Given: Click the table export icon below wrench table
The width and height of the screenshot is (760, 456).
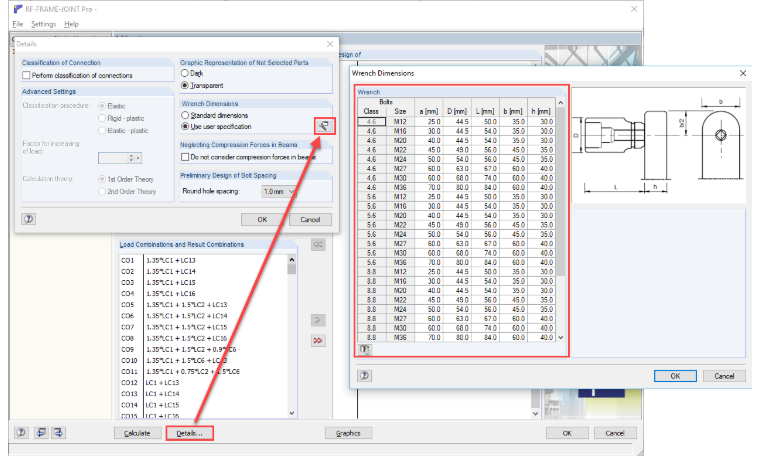Looking at the screenshot, I should click(x=365, y=349).
